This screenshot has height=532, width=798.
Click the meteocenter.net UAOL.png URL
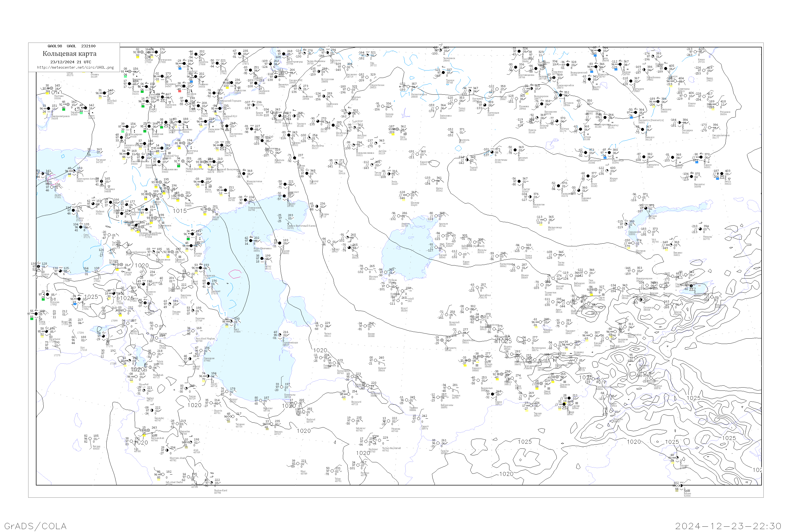(x=75, y=68)
